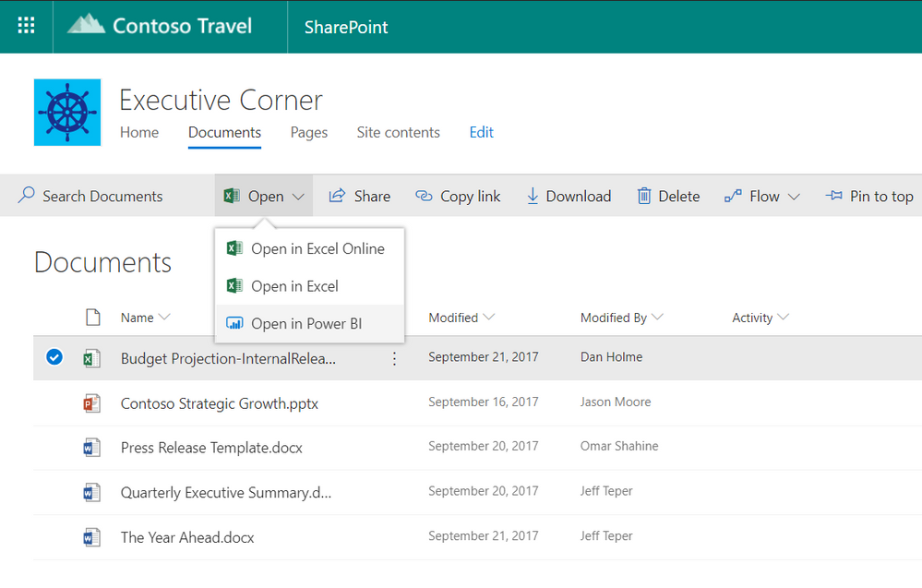Screen dimensions: 922x588
Task: Click the Edit navigation link
Action: click(481, 132)
